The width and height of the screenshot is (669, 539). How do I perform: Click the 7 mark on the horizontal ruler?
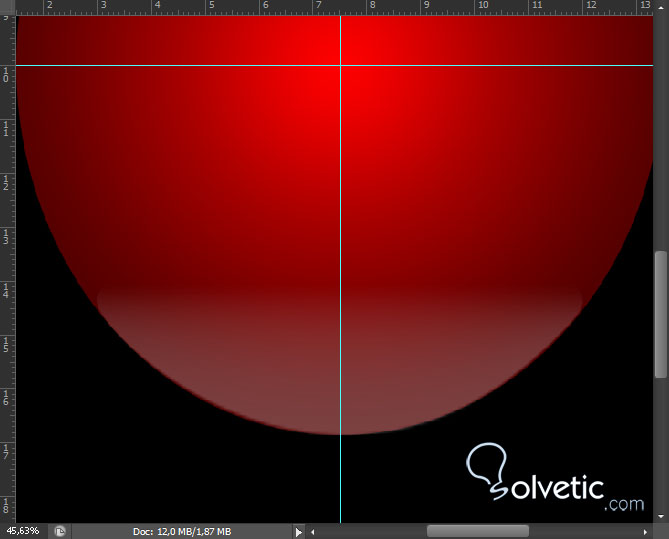(318, 5)
